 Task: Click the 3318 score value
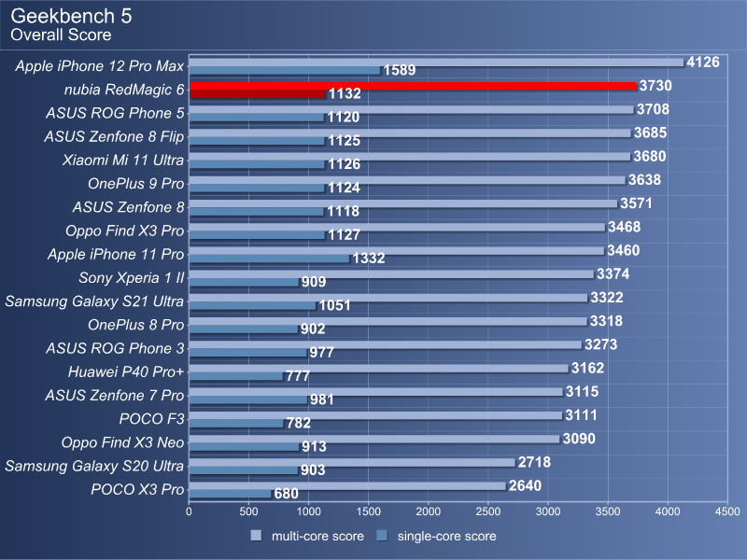point(606,321)
